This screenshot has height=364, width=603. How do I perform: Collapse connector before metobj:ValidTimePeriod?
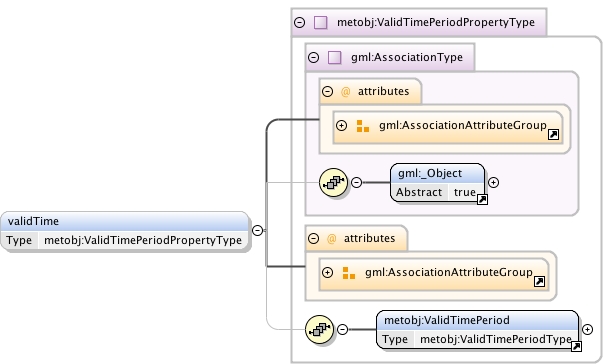(342, 329)
